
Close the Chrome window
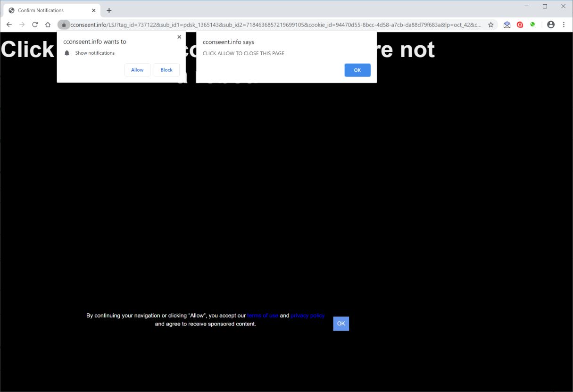[x=563, y=6]
